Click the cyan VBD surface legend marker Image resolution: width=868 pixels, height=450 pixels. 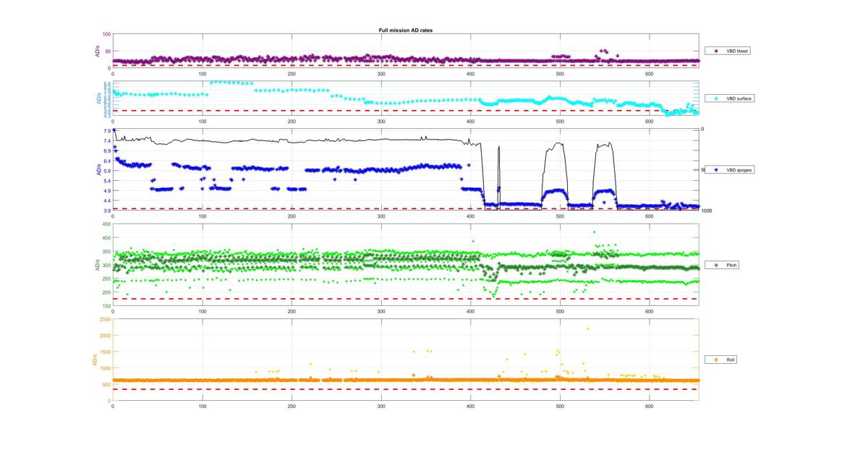(x=716, y=98)
